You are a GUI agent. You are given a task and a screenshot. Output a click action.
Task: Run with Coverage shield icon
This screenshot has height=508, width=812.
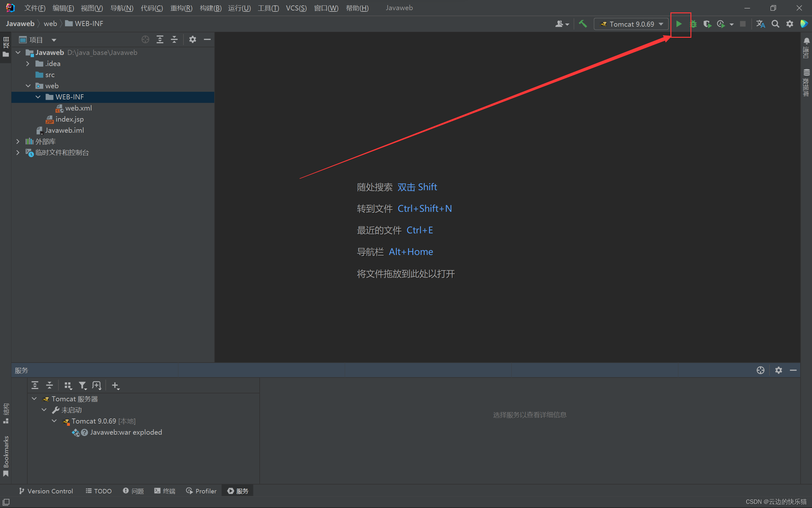click(707, 24)
